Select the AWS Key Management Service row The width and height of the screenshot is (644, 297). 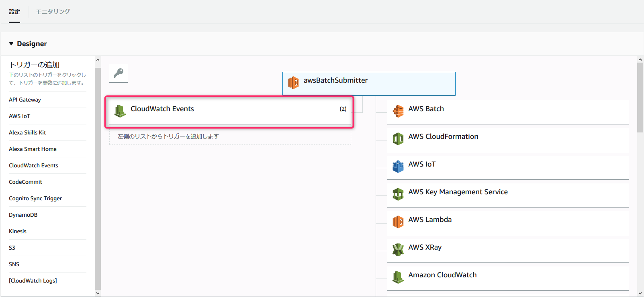click(x=508, y=195)
